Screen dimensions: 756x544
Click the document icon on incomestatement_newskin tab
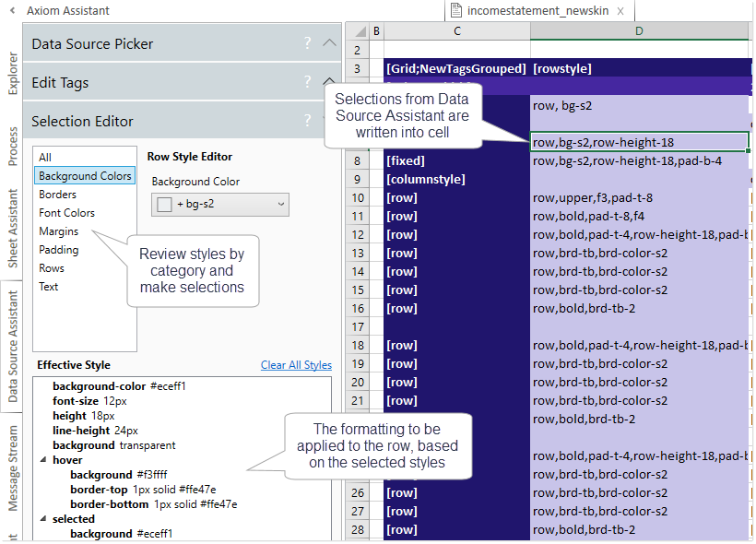coord(455,11)
